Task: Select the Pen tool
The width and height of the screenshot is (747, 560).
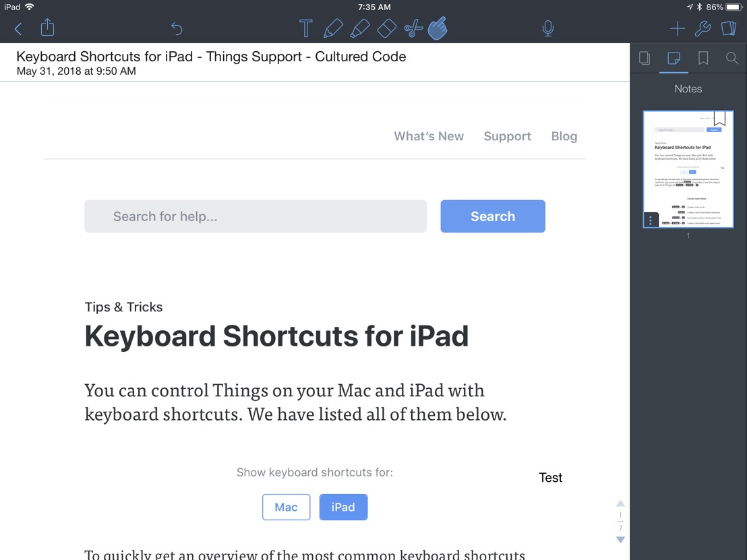Action: [332, 28]
